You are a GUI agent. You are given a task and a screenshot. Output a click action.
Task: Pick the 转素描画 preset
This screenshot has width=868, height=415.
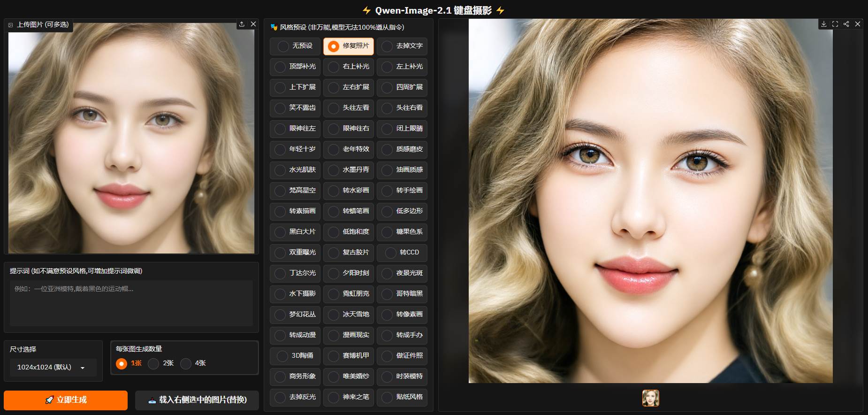tap(295, 211)
